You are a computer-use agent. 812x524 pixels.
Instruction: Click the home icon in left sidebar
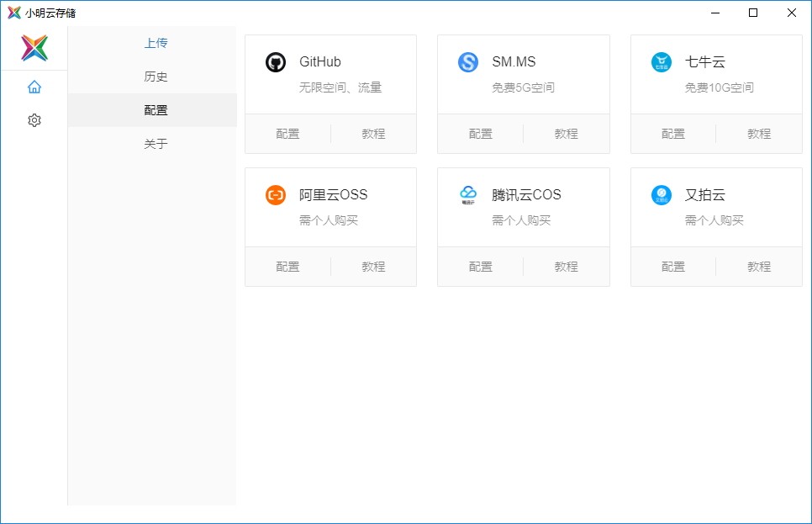[34, 87]
